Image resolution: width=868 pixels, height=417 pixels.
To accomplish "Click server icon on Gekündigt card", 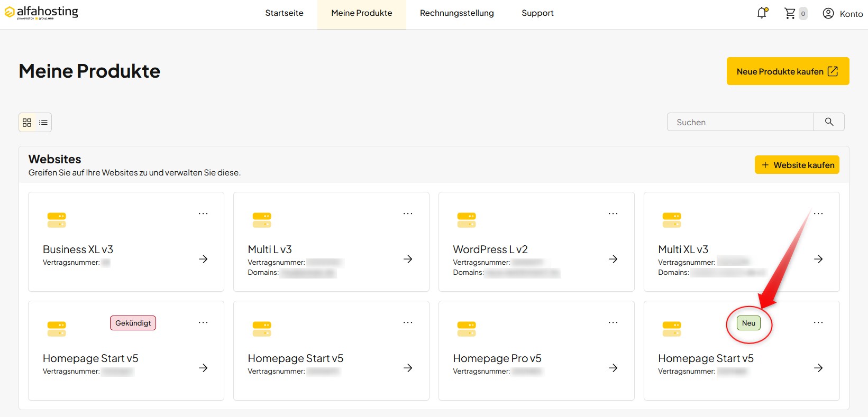I will click(57, 329).
